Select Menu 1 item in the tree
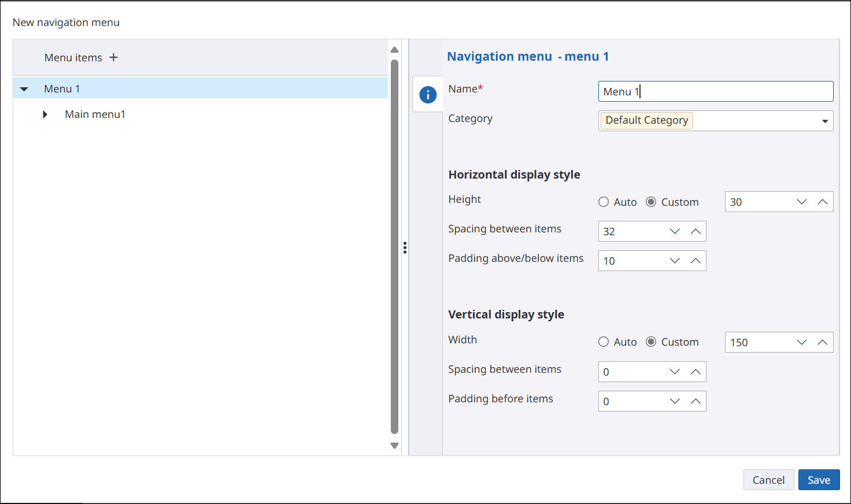Viewport: 851px width, 504px height. (x=62, y=89)
